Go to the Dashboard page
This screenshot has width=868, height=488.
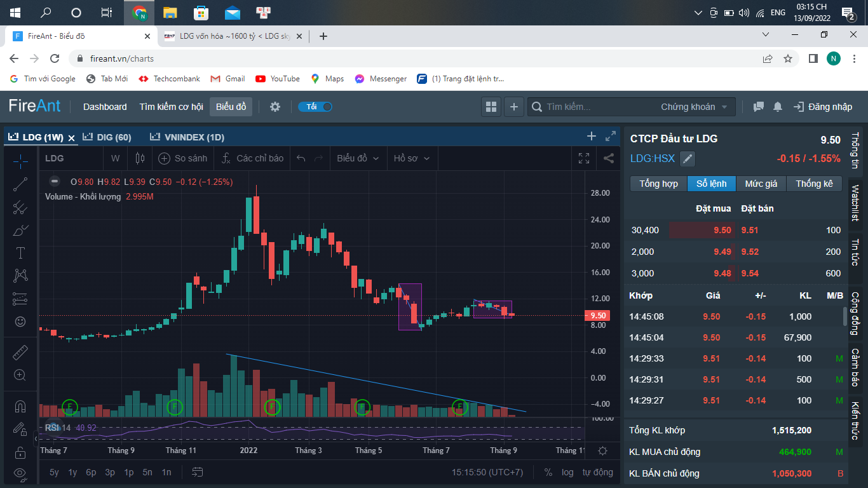(x=105, y=107)
